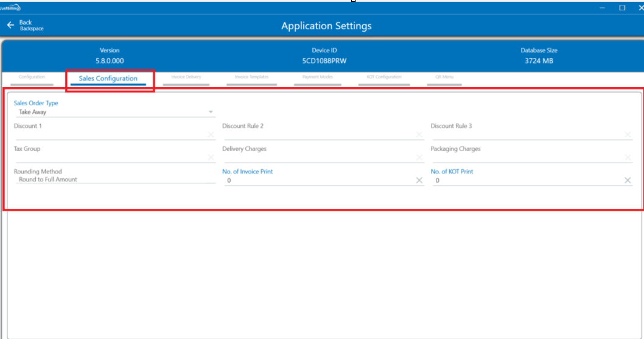Clear the Packaging Charges field
This screenshot has height=339, width=644.
click(628, 158)
